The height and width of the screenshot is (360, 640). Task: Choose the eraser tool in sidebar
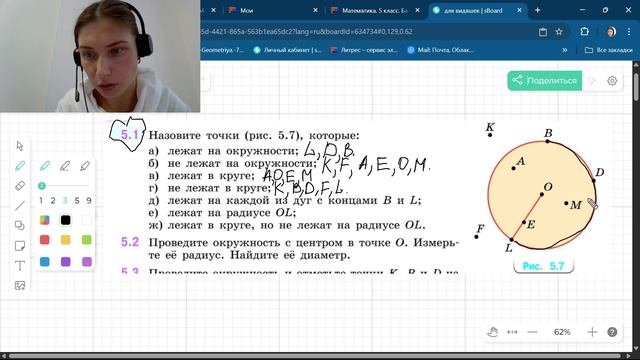coord(20,186)
